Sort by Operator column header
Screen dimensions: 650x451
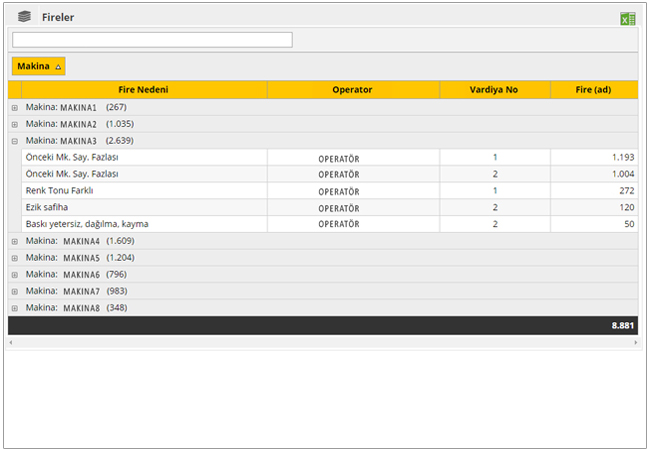[352, 90]
